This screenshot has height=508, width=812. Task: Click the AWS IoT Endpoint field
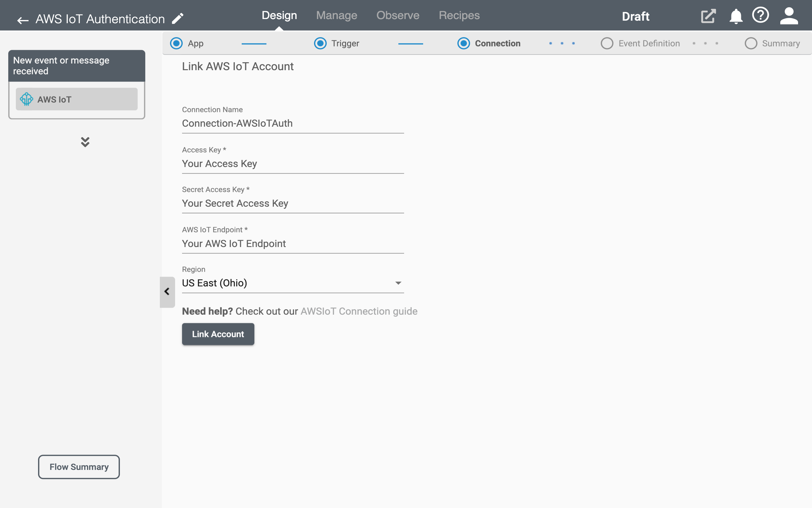click(x=293, y=244)
